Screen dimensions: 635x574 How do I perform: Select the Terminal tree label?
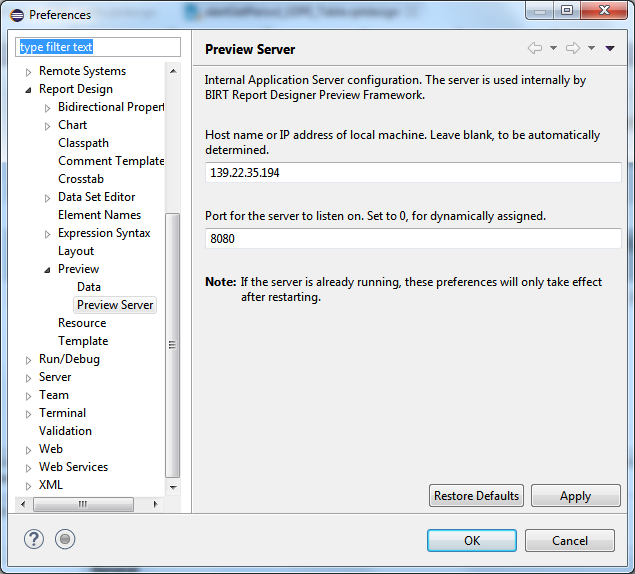pos(62,413)
